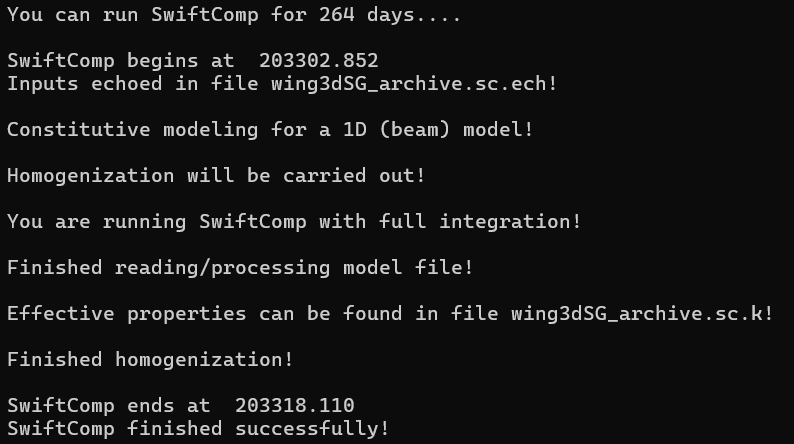Click the 'can be found in file' words

pyautogui.click(x=378, y=314)
